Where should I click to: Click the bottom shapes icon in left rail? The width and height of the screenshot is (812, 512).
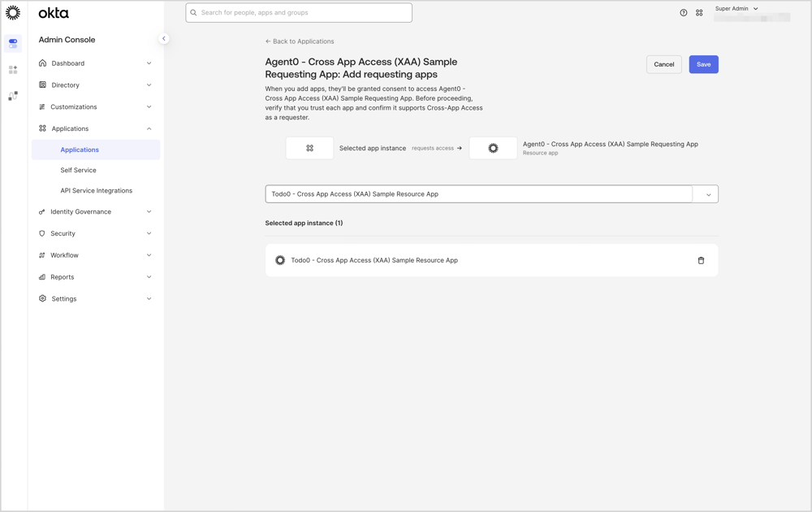click(x=13, y=96)
